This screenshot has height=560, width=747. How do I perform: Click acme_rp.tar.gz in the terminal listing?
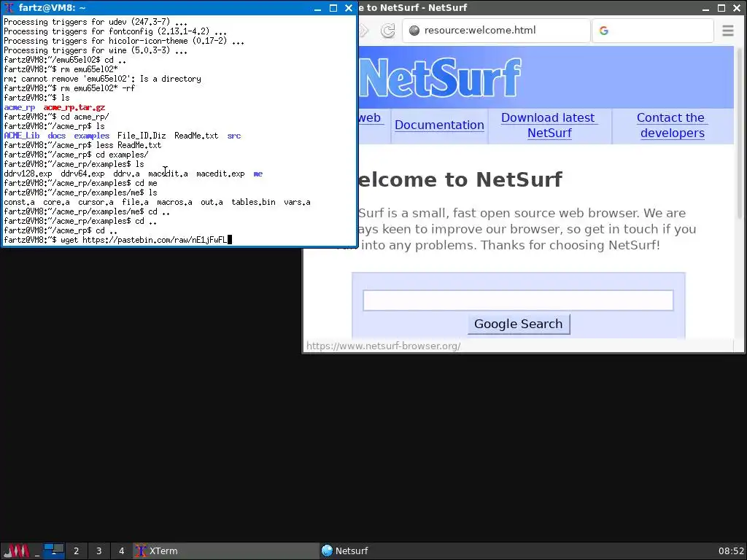(x=74, y=107)
